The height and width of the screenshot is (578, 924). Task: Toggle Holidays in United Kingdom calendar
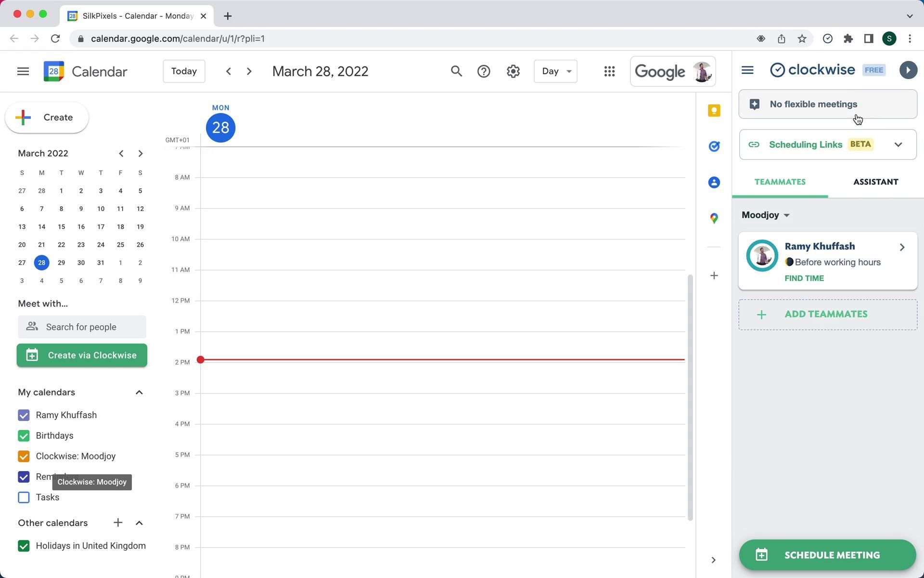(x=24, y=546)
